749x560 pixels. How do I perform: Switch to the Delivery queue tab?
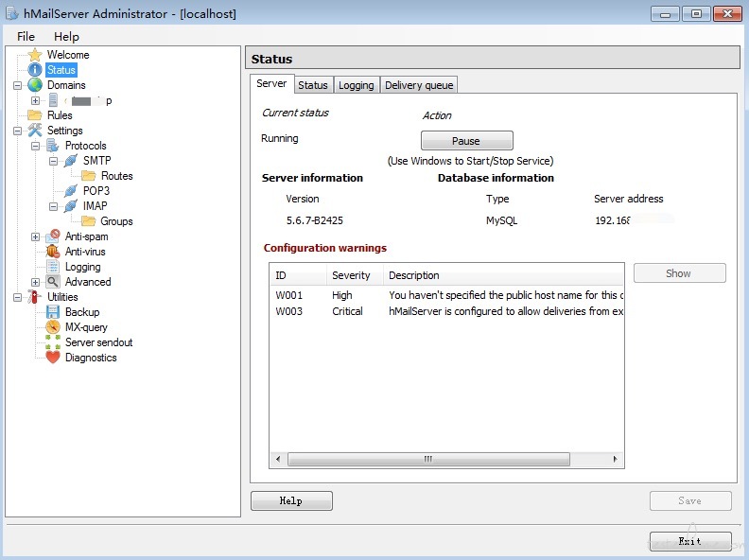coord(419,85)
